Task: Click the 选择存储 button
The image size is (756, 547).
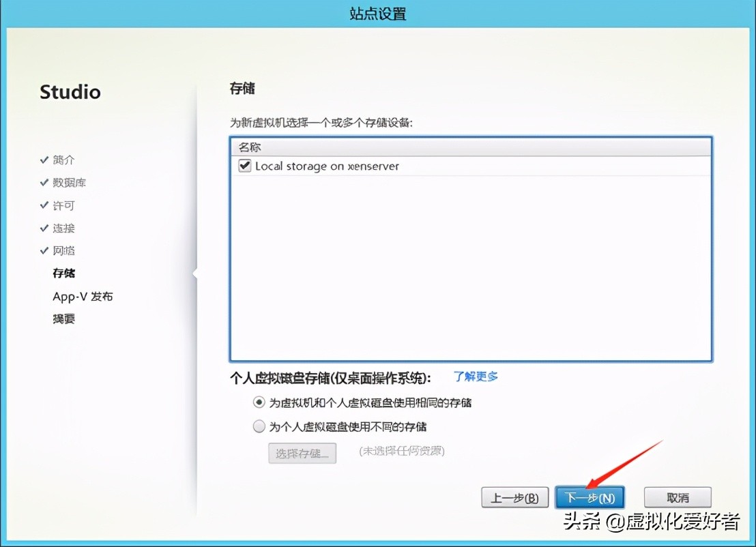Action: [302, 454]
